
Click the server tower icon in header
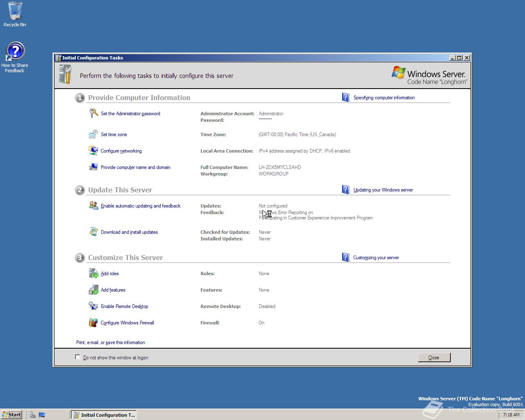65,75
